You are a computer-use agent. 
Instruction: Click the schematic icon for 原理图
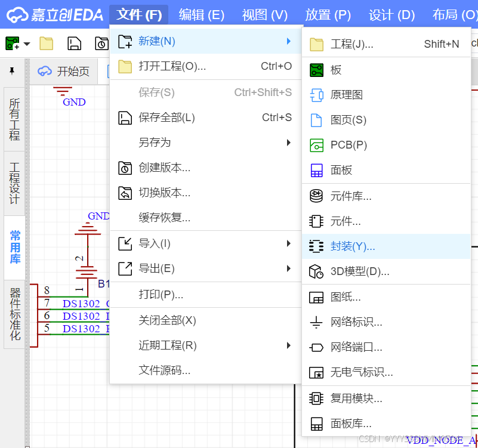tap(316, 95)
